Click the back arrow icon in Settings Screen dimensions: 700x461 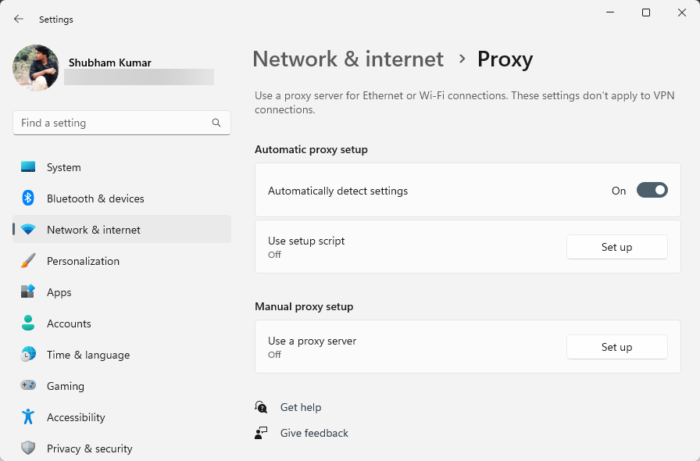[x=19, y=19]
